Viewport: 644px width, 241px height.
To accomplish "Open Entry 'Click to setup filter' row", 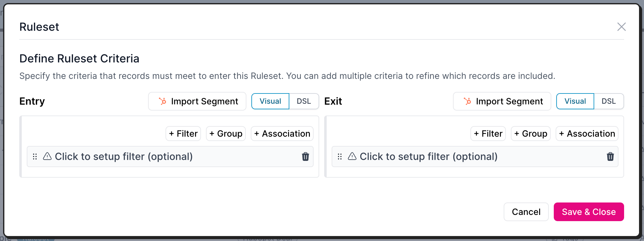I will (x=170, y=157).
